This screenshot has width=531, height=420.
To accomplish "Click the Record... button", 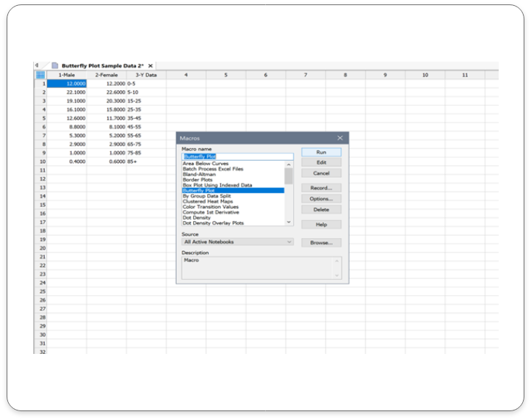I will [321, 188].
